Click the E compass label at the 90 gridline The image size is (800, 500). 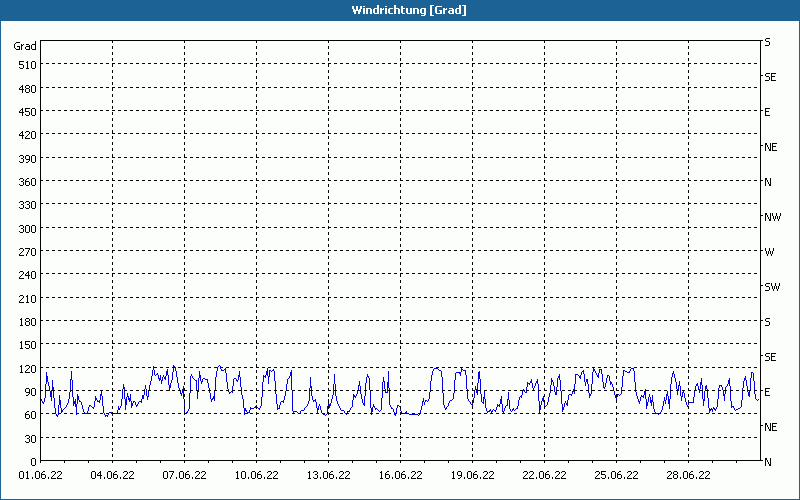coord(767,392)
